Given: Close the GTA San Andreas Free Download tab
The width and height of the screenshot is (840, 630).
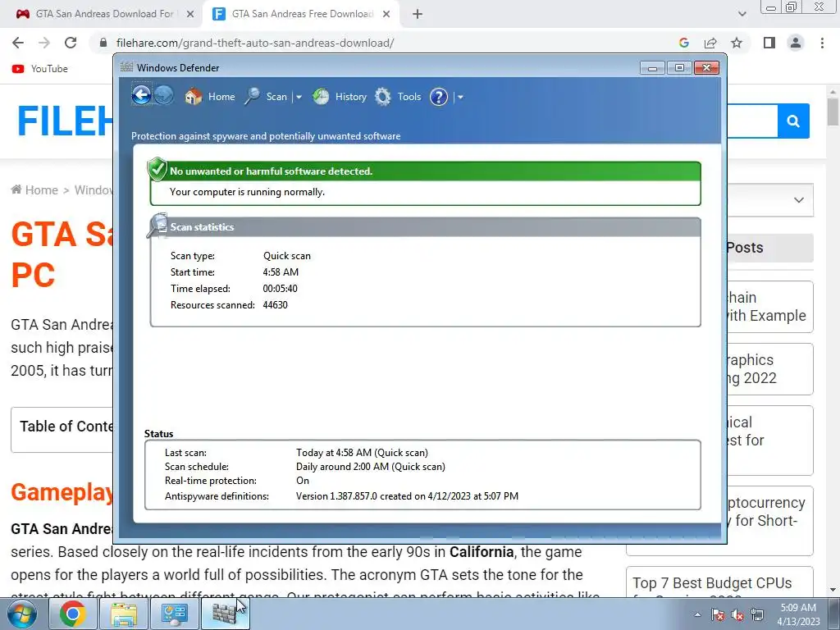Looking at the screenshot, I should pos(386,15).
